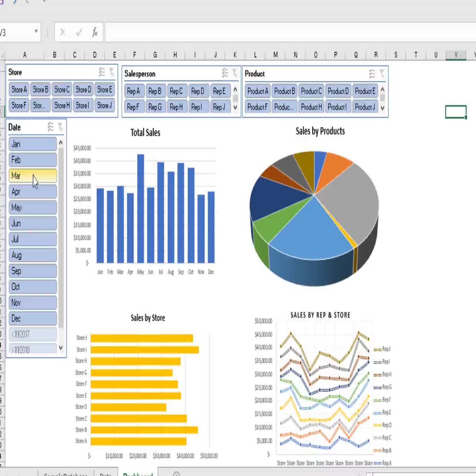Filter dates to Mar
The width and height of the screenshot is (476, 476).
point(33,176)
